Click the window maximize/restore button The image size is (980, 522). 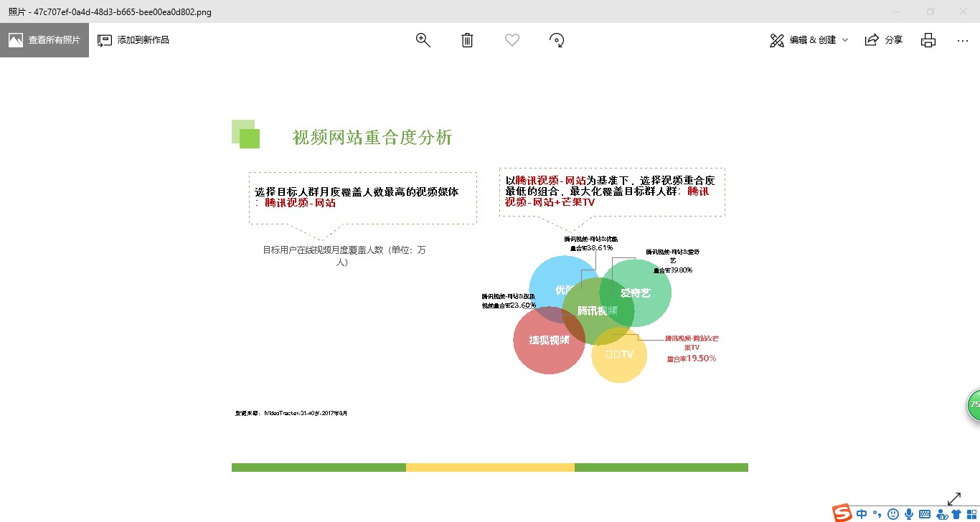point(930,11)
